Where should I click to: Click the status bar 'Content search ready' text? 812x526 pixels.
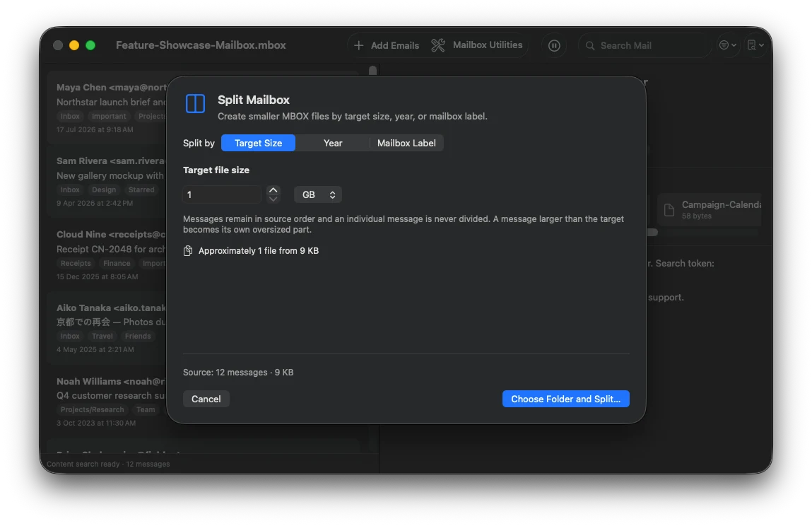[83, 464]
